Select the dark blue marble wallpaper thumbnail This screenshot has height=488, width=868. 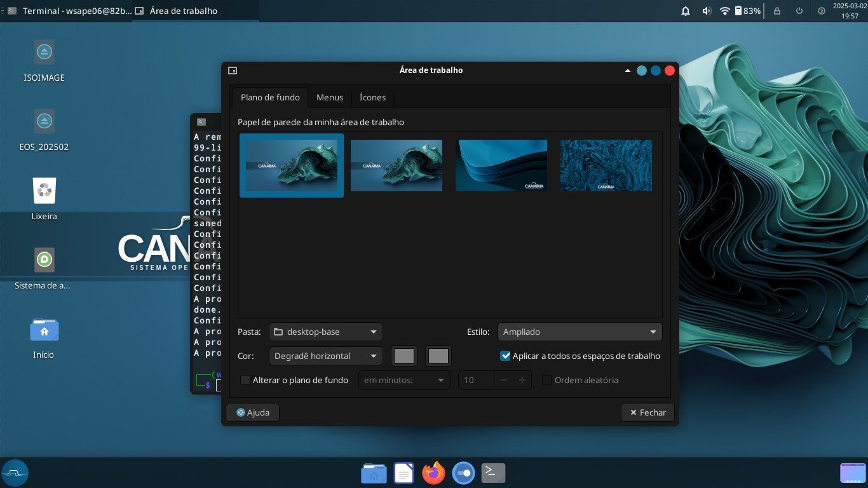click(606, 165)
